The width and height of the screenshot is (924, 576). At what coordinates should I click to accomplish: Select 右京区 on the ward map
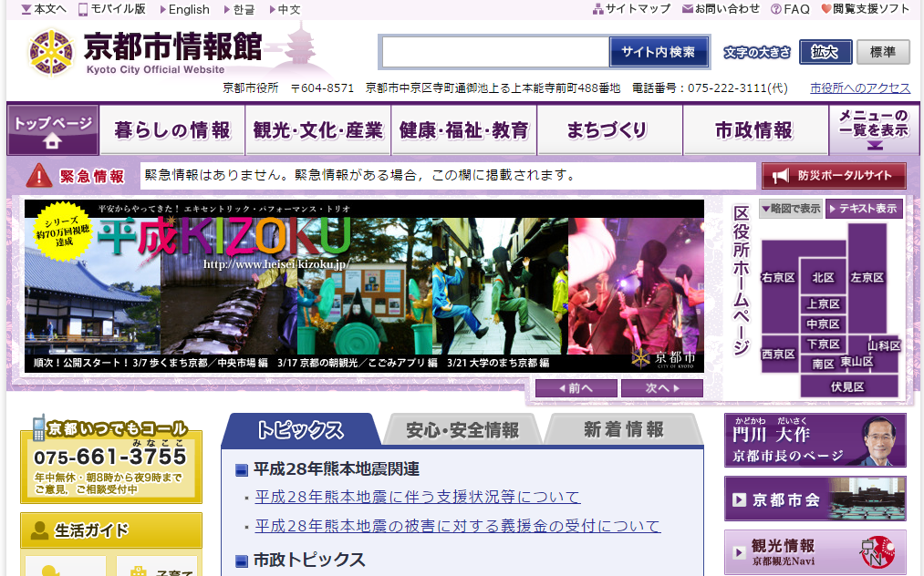tap(778, 277)
